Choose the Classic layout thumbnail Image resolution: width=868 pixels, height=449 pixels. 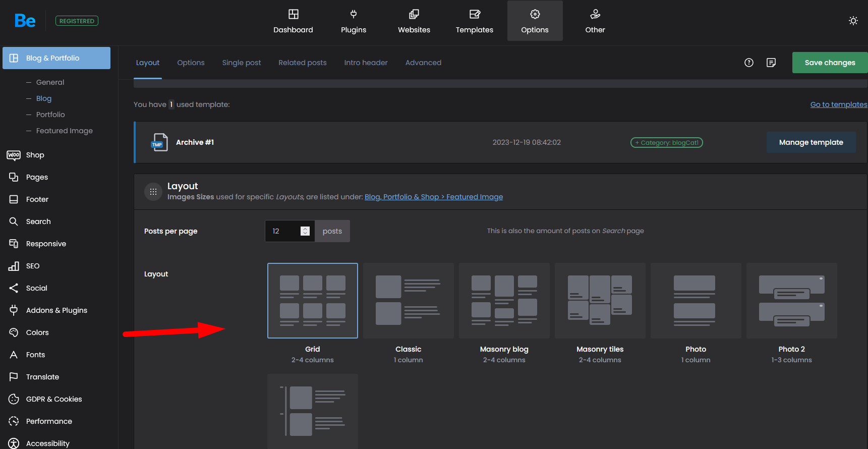[409, 301]
